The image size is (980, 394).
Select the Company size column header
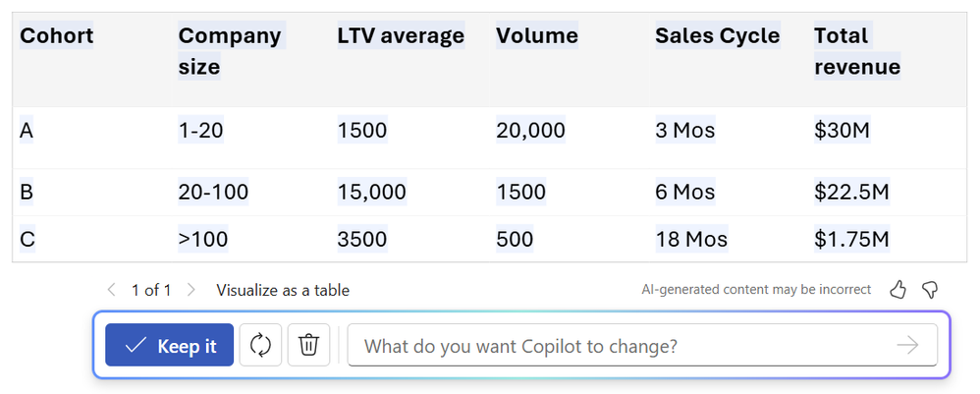point(230,51)
